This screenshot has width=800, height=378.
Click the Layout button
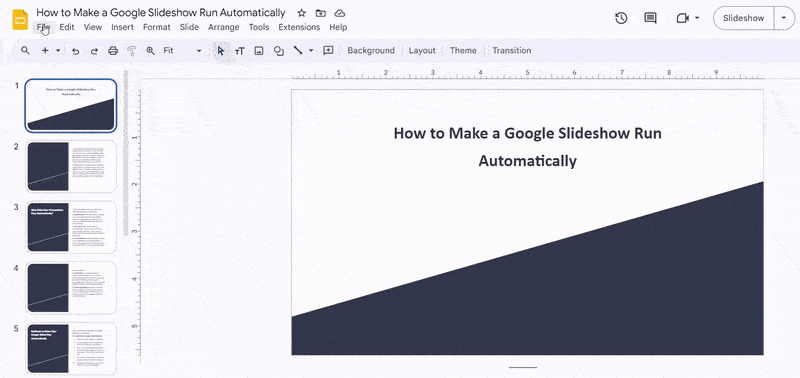[422, 51]
